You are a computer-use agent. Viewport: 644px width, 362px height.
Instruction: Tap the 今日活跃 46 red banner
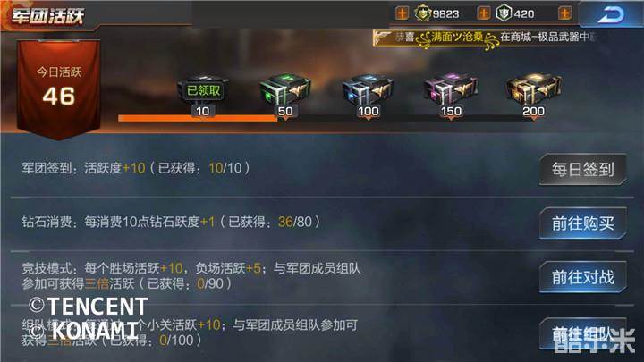pyautogui.click(x=59, y=89)
